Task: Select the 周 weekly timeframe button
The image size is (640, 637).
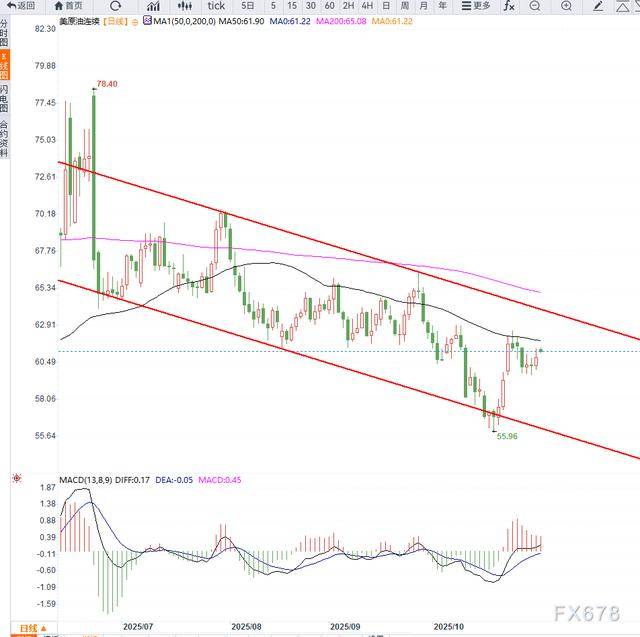Action: (x=404, y=6)
